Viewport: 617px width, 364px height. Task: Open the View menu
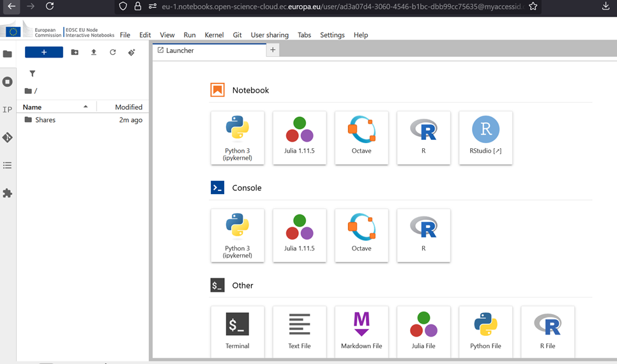pos(167,35)
